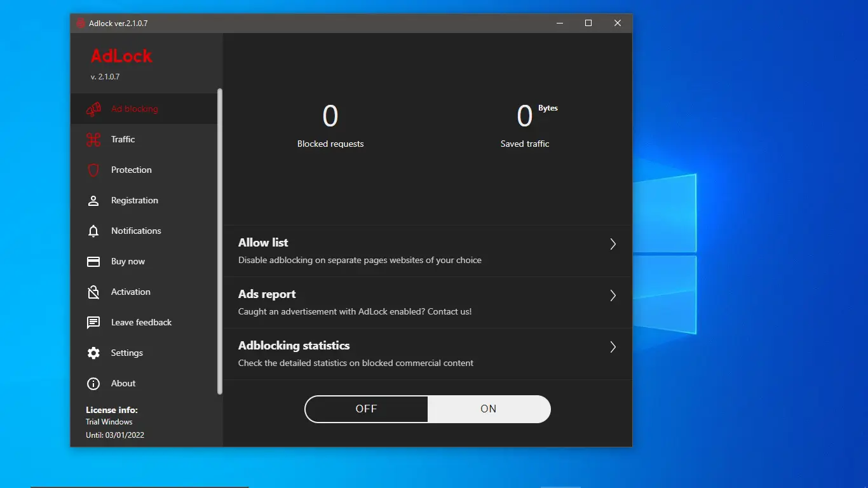Turn ad blocking OFF

point(366,409)
